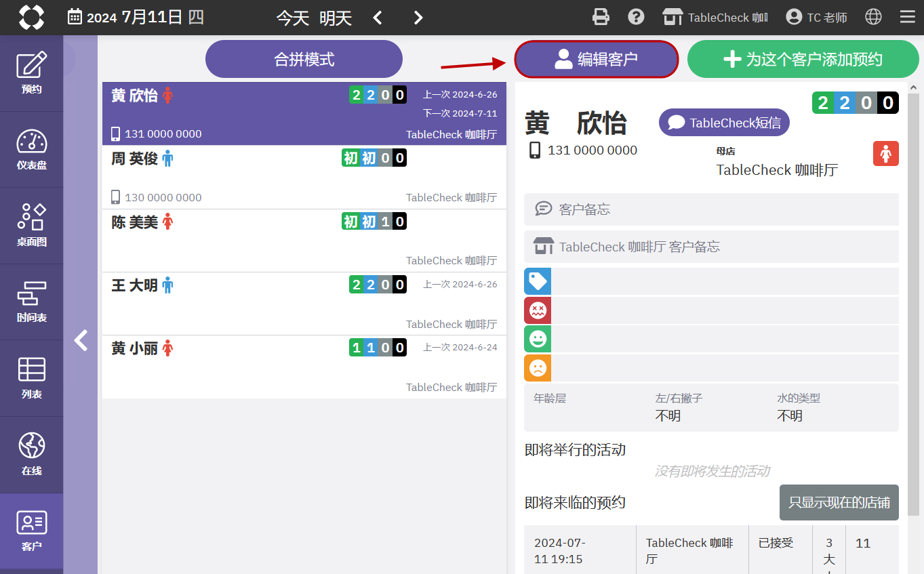Select customer 周 英俊 in the list

(304, 177)
